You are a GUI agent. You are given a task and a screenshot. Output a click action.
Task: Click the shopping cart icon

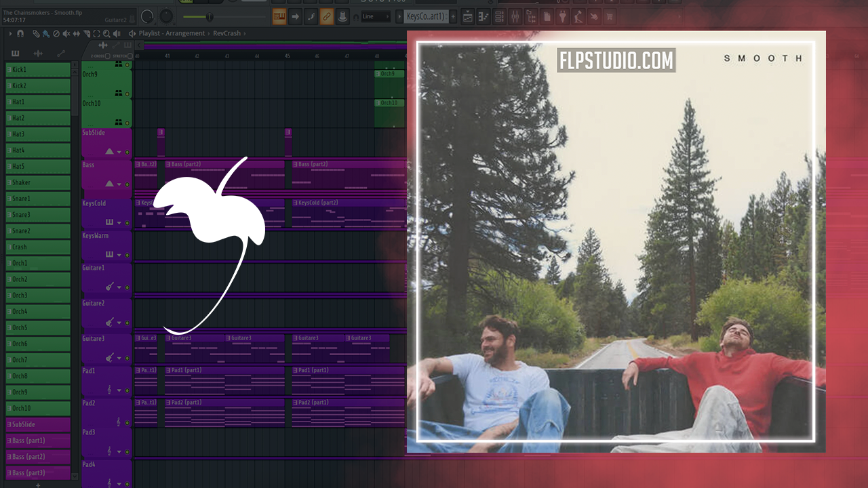(x=610, y=16)
